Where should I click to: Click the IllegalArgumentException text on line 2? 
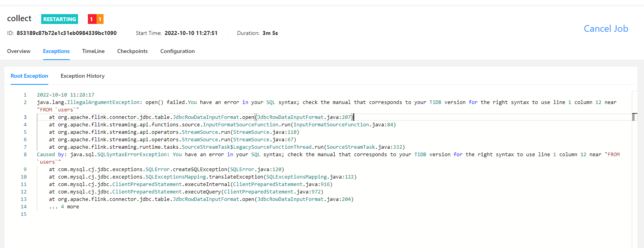[104, 102]
